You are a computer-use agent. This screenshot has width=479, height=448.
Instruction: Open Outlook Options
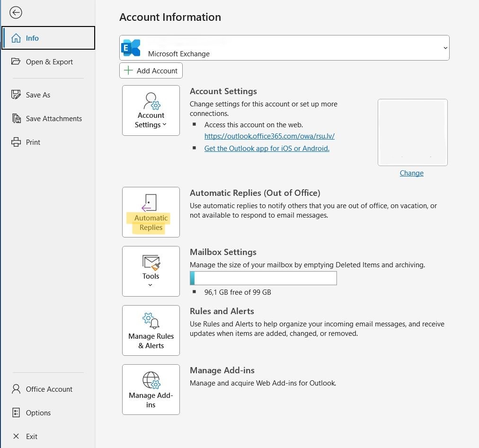tap(48, 413)
